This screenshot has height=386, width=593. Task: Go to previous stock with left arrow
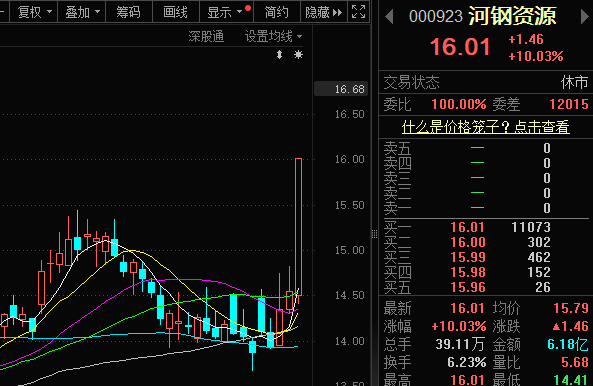[389, 17]
